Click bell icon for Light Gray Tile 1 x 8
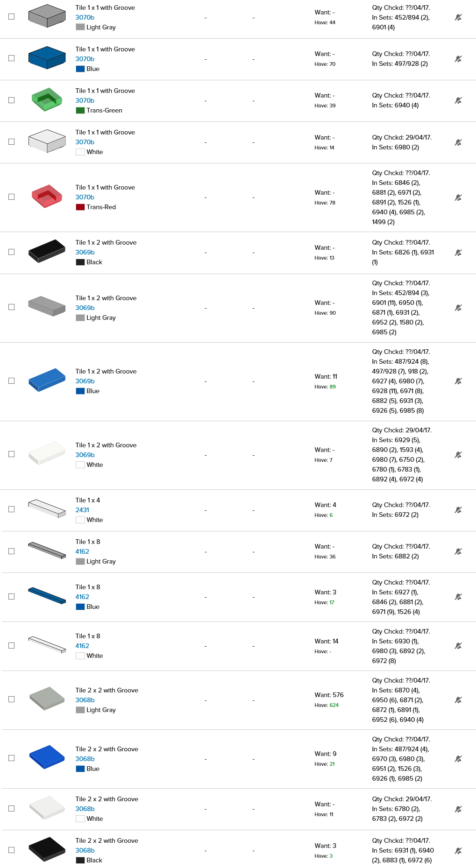Image resolution: width=476 pixels, height=868 pixels. pos(458,551)
